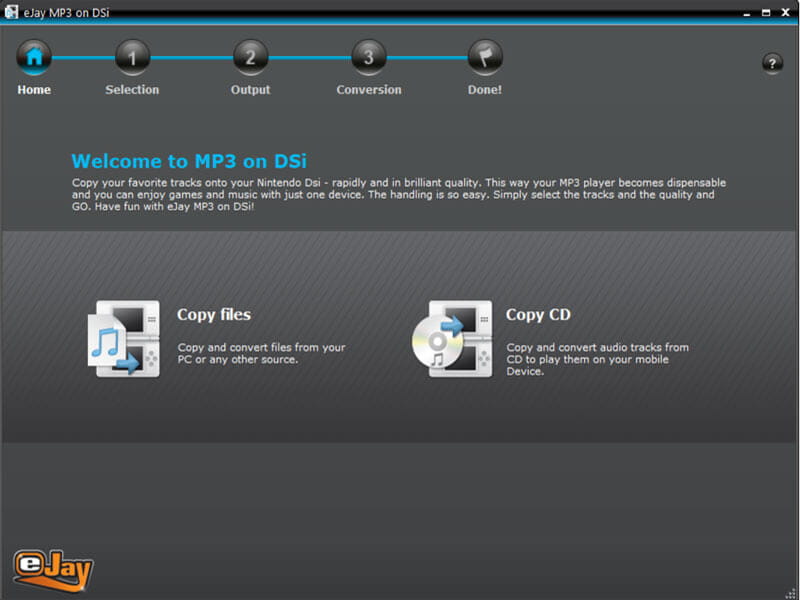Start the Copy files option heading
800x600 pixels.
point(214,315)
